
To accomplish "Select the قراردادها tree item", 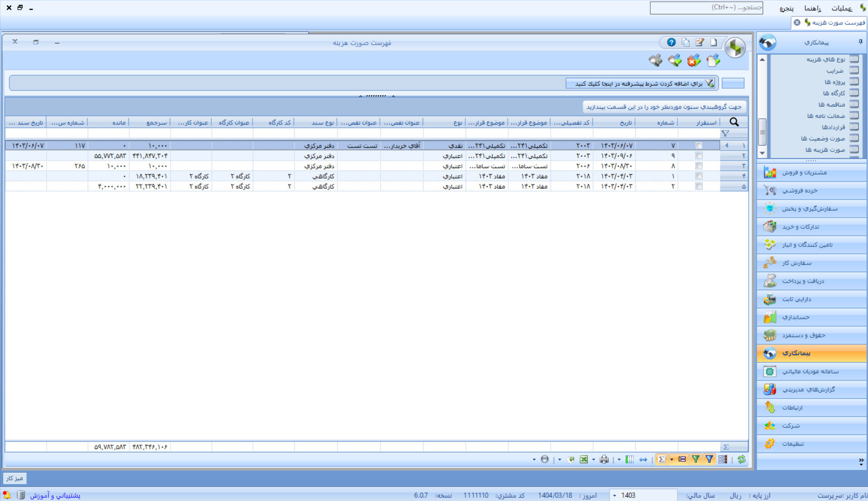I will point(834,127).
